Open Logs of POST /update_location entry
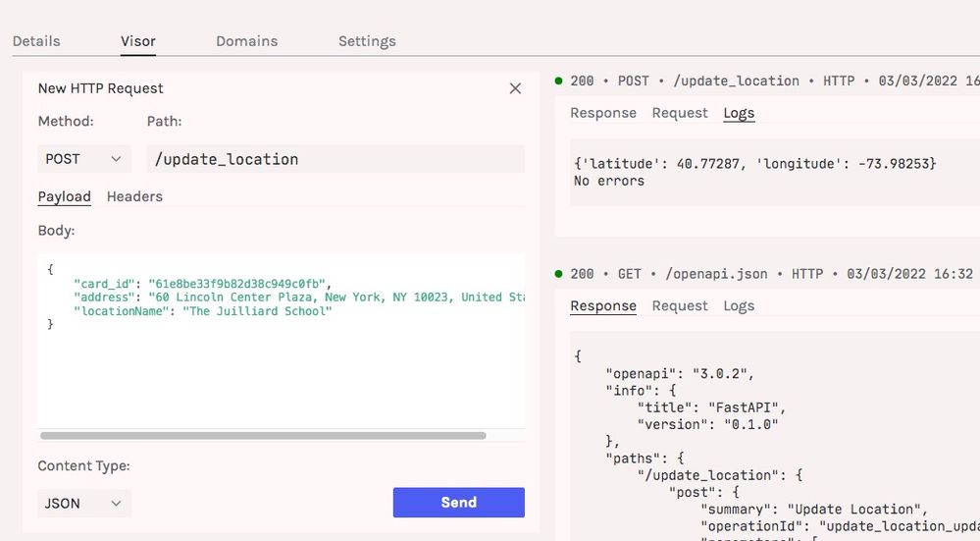The width and height of the screenshot is (980, 541). pyautogui.click(x=739, y=113)
